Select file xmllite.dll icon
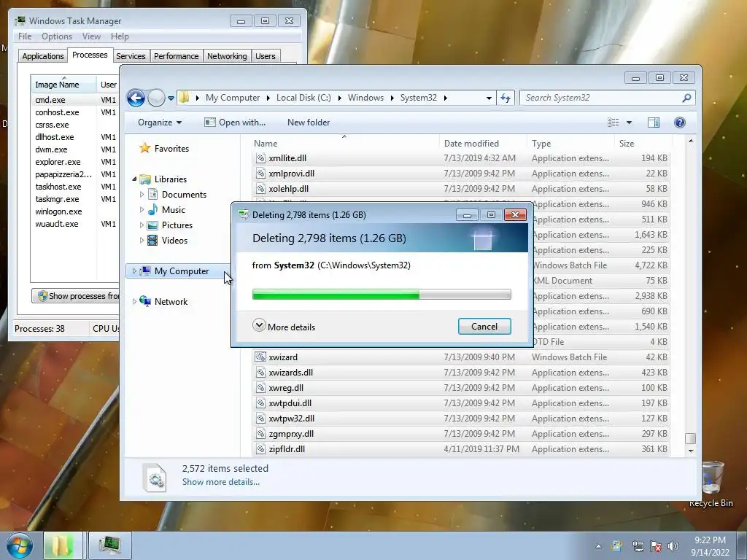This screenshot has width=747, height=560. click(260, 158)
